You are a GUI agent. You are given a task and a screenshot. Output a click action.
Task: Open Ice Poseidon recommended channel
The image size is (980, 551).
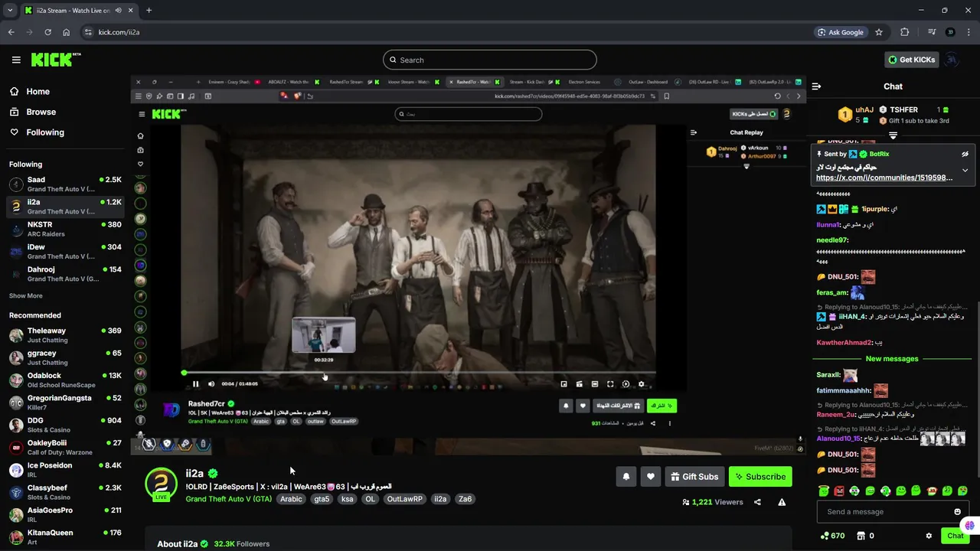pos(65,470)
